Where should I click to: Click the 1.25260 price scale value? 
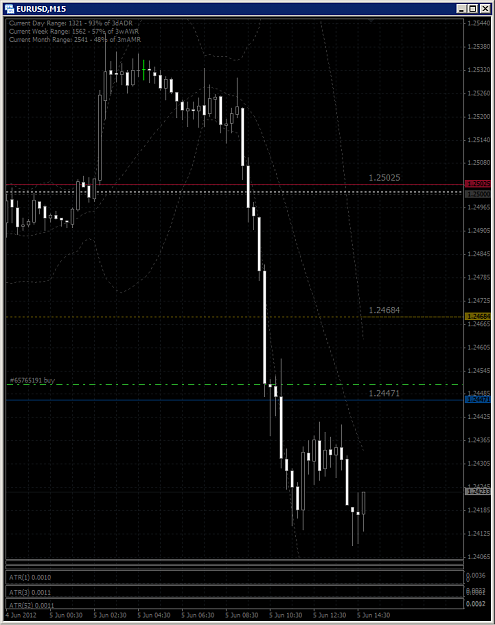pos(479,93)
